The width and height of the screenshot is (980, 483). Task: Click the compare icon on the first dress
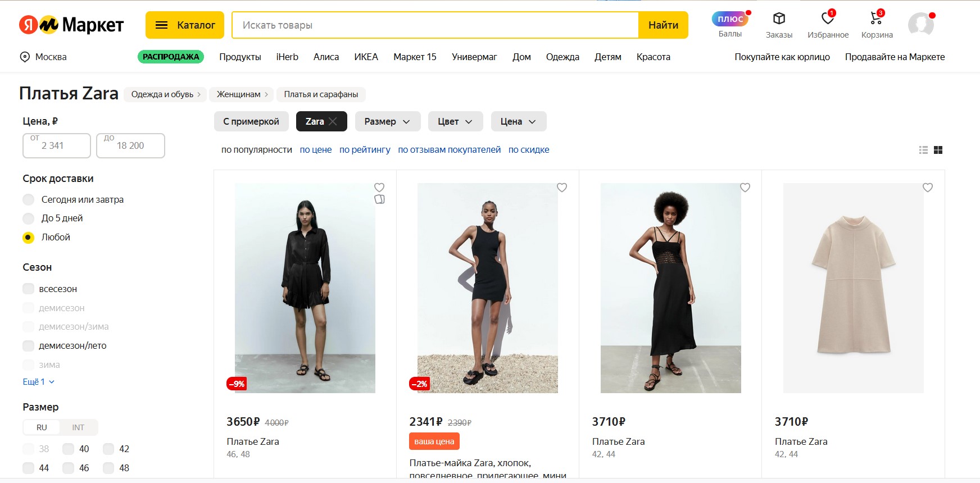(379, 199)
